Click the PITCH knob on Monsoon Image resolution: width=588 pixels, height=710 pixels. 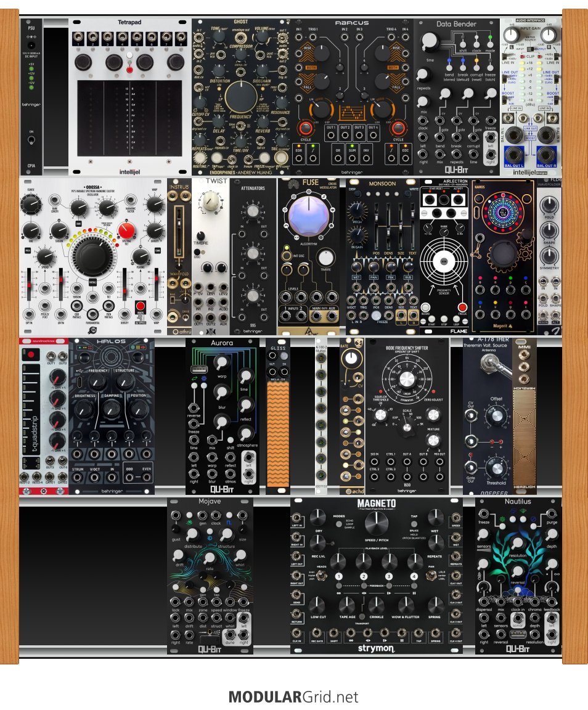tap(357, 211)
